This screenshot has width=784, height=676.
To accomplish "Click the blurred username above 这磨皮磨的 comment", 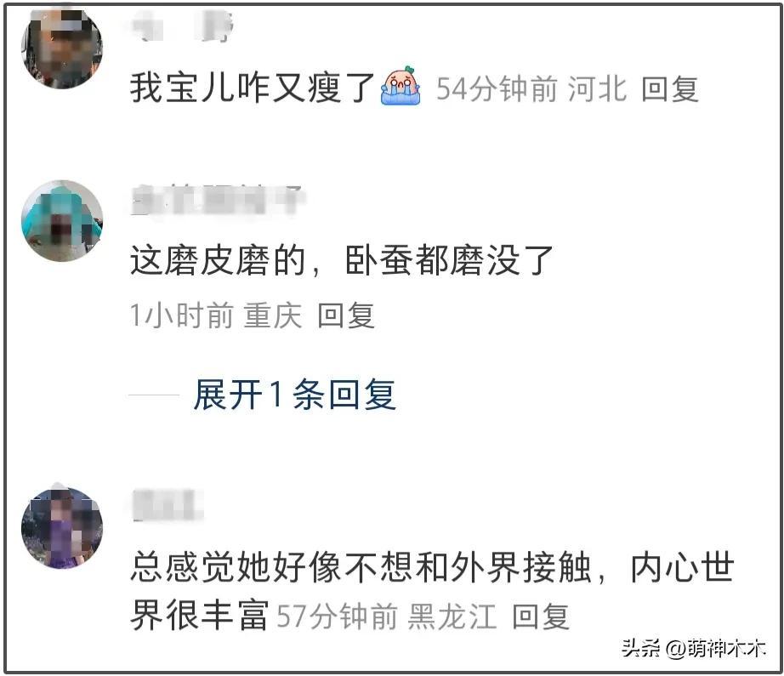I will point(218,200).
